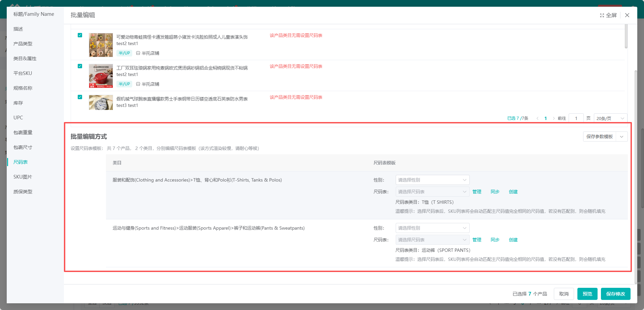Open the 标题/Family Name section
The width and height of the screenshot is (644, 310).
pos(34,14)
